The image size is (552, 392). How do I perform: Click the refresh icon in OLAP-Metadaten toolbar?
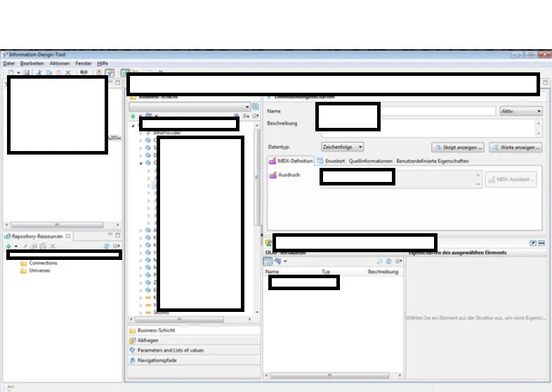click(x=389, y=261)
